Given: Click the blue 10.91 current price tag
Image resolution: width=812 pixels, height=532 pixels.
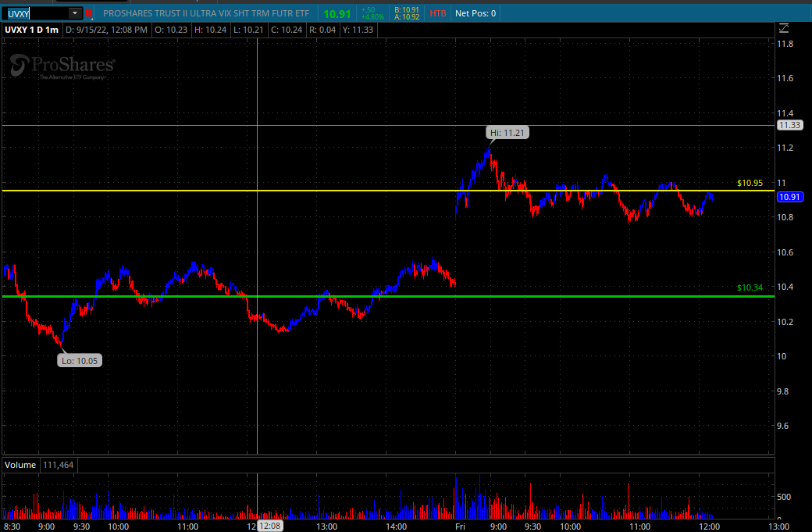Looking at the screenshot, I should [x=789, y=197].
